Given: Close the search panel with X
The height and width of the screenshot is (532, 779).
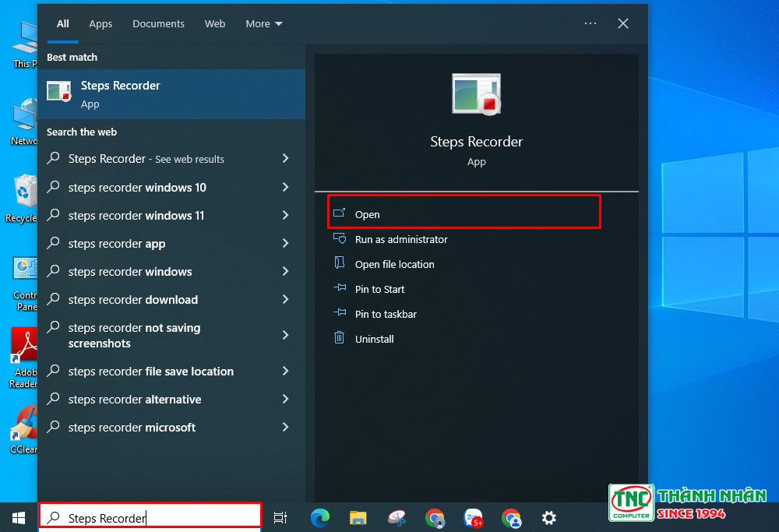Looking at the screenshot, I should point(623,23).
